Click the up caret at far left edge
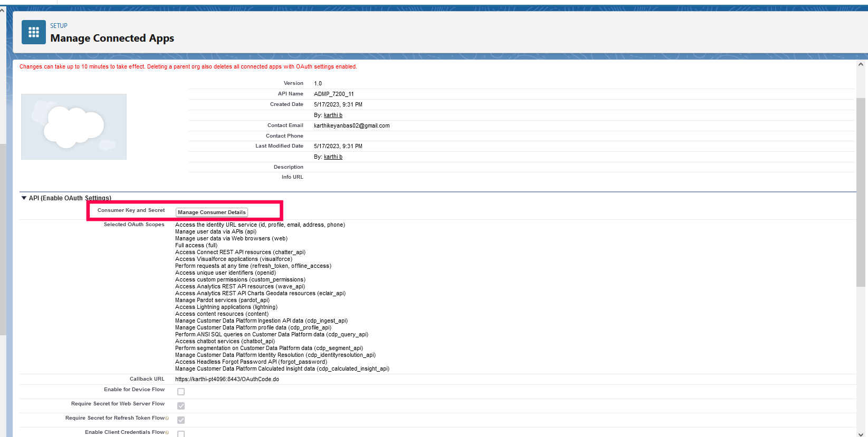 coord(3,10)
